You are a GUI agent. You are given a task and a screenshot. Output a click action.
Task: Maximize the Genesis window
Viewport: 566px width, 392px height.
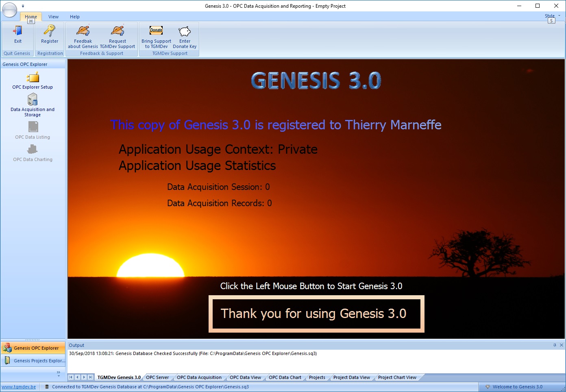pyautogui.click(x=538, y=6)
